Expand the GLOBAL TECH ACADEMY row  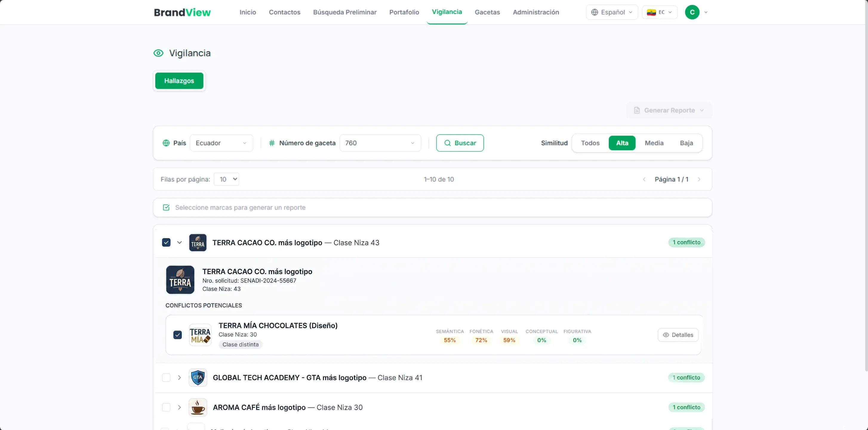pyautogui.click(x=180, y=377)
